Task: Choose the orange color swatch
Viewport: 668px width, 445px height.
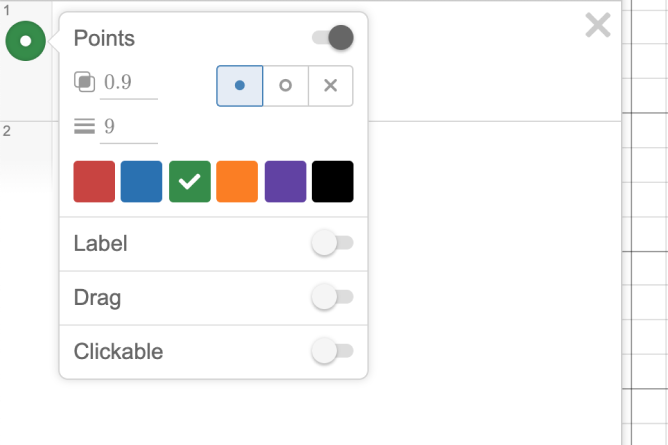Action: 237,182
